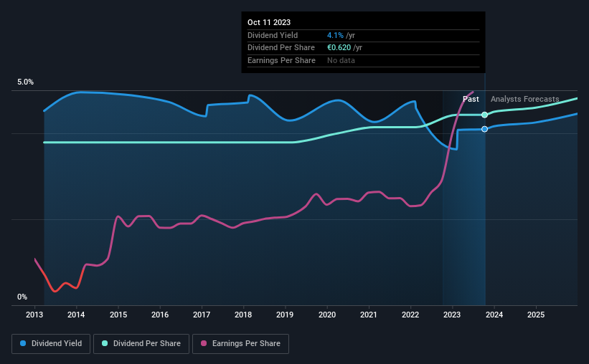Image resolution: width=589 pixels, height=364 pixels.
Task: Click the 2022 x-axis label
Action: click(410, 315)
